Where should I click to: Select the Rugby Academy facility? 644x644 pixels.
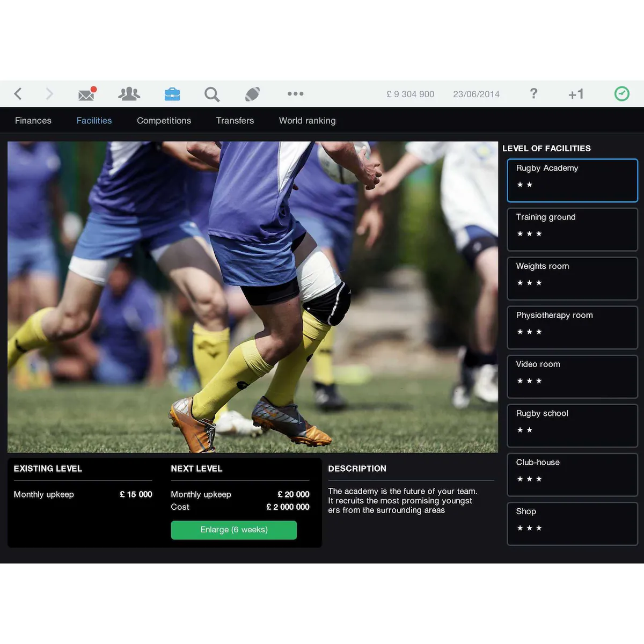[573, 180]
